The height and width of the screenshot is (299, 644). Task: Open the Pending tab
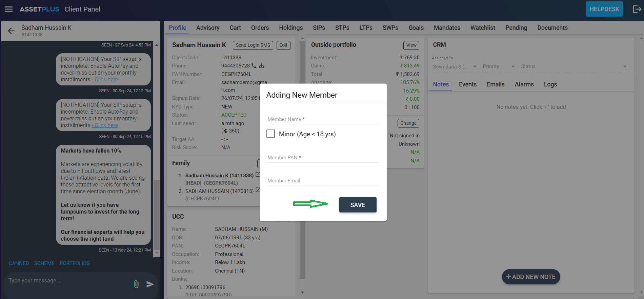click(x=516, y=28)
